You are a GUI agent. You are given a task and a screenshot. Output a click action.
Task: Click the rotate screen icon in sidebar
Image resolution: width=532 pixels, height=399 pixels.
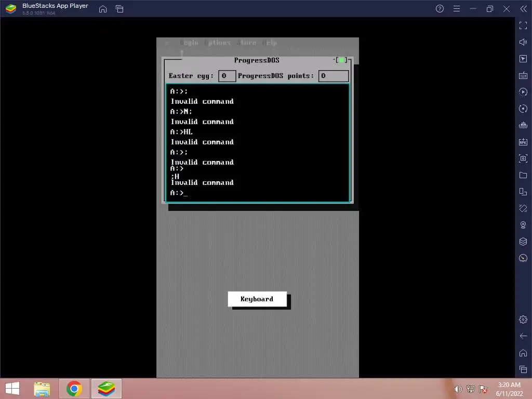click(x=523, y=192)
